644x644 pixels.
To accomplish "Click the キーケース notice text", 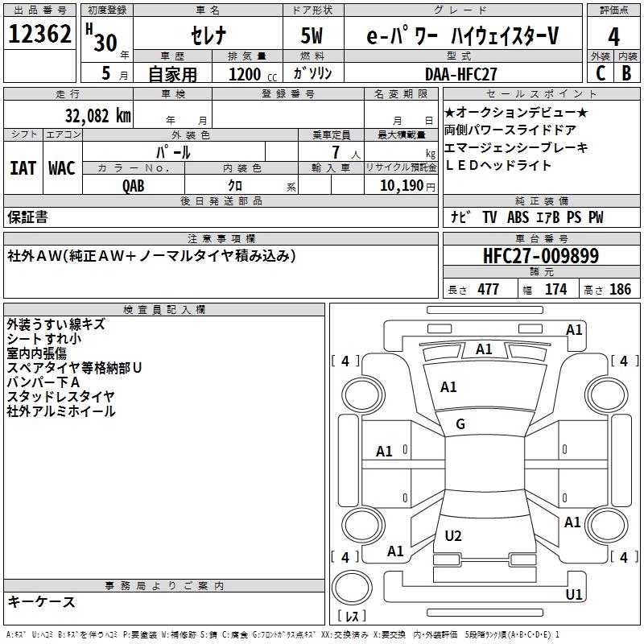I will (41, 601).
